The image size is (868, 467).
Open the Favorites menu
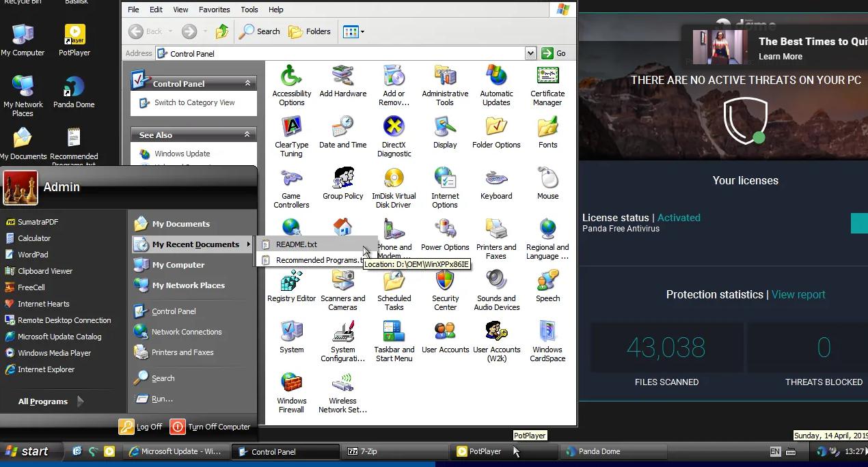tap(215, 10)
